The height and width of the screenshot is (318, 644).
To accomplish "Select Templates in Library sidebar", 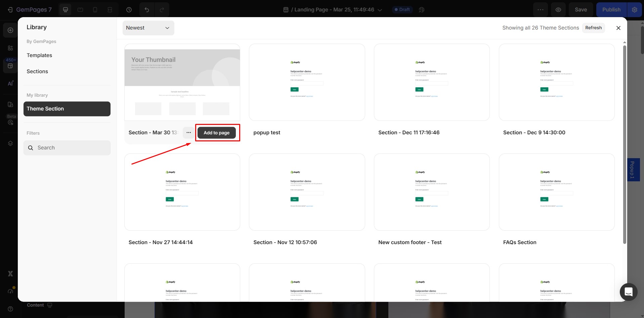I will (x=39, y=55).
